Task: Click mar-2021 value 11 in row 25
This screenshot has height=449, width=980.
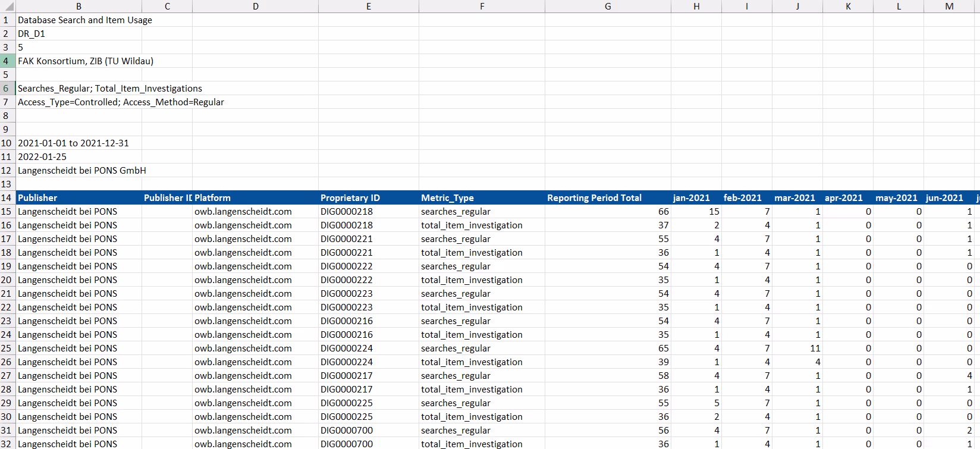Action: pyautogui.click(x=797, y=348)
